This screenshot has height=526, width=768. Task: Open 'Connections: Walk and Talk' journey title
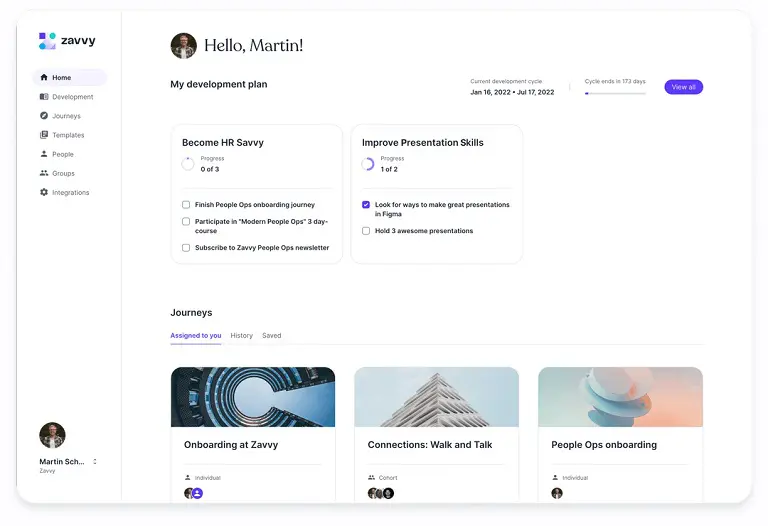[429, 445]
